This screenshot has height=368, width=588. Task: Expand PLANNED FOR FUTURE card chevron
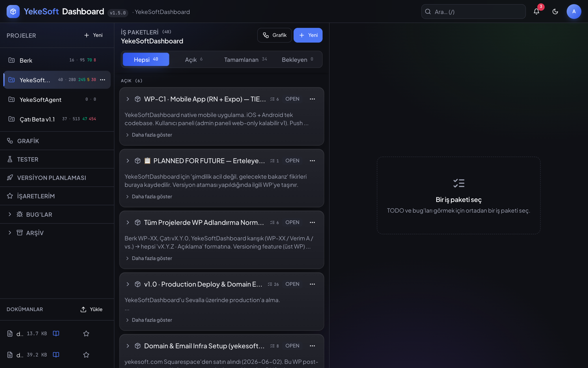(128, 161)
